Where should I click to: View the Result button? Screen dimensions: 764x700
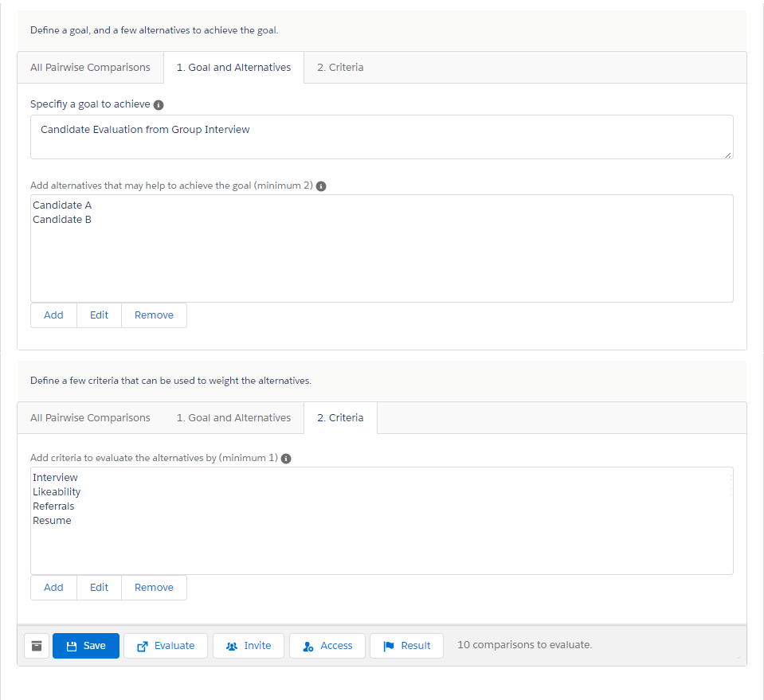tap(407, 646)
